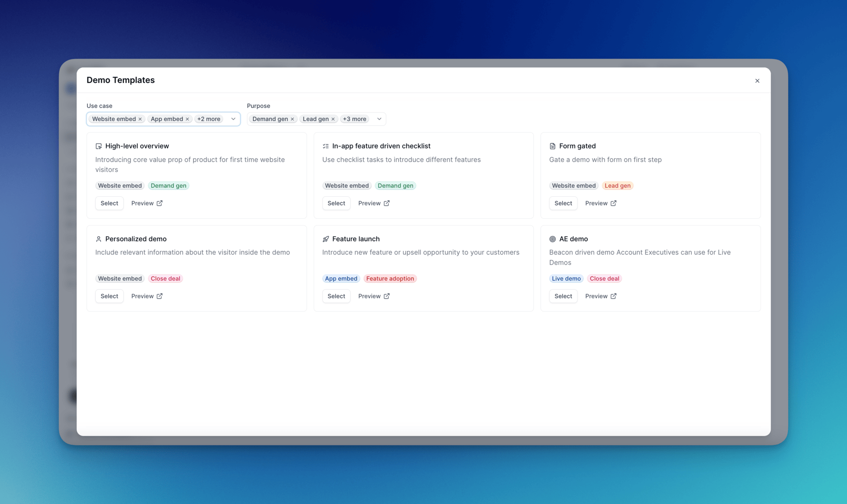Click the Form gated document icon
This screenshot has height=504, width=847.
(552, 146)
